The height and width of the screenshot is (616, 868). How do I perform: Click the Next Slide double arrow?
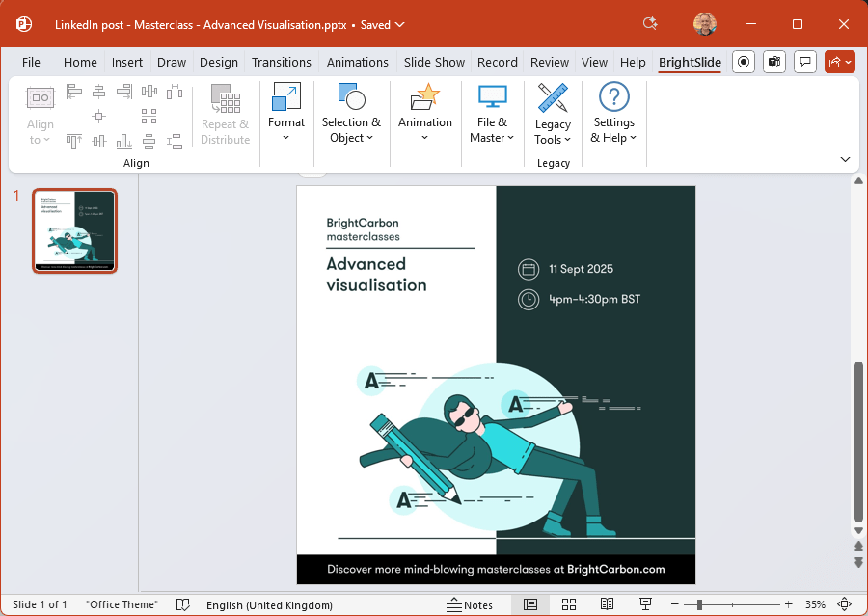pyautogui.click(x=858, y=562)
